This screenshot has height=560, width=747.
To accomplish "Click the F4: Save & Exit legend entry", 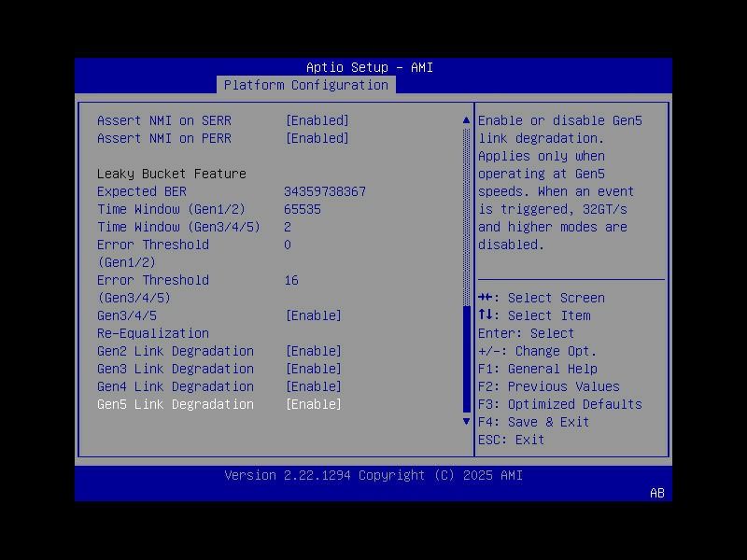I will coord(534,422).
